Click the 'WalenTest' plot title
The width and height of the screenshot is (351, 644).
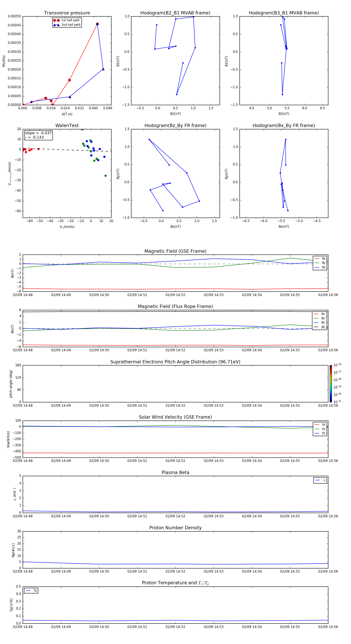coord(67,125)
